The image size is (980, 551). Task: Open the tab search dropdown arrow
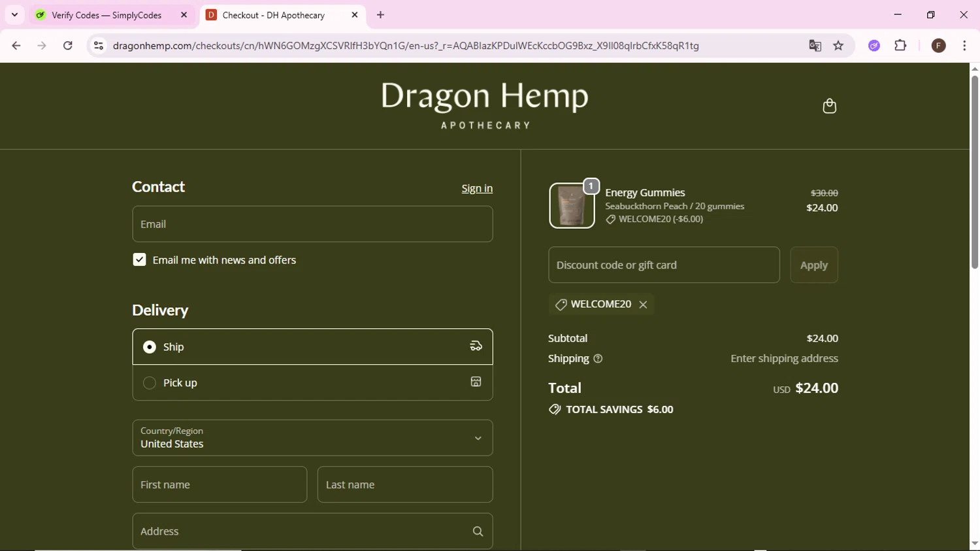click(x=14, y=15)
